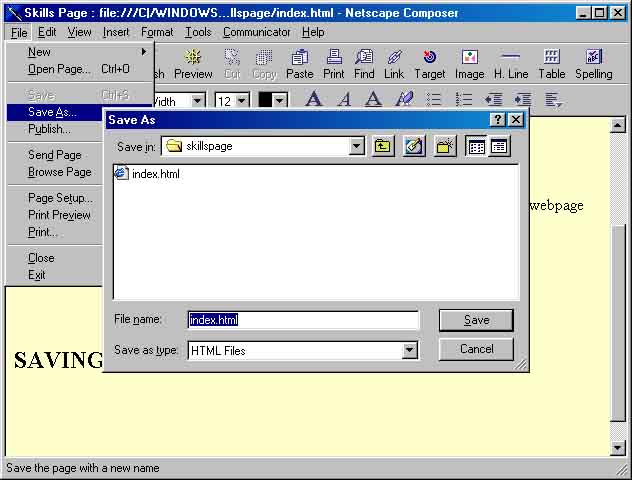The height and width of the screenshot is (480, 632).
Task: Click the increase indent icon
Action: tap(523, 99)
